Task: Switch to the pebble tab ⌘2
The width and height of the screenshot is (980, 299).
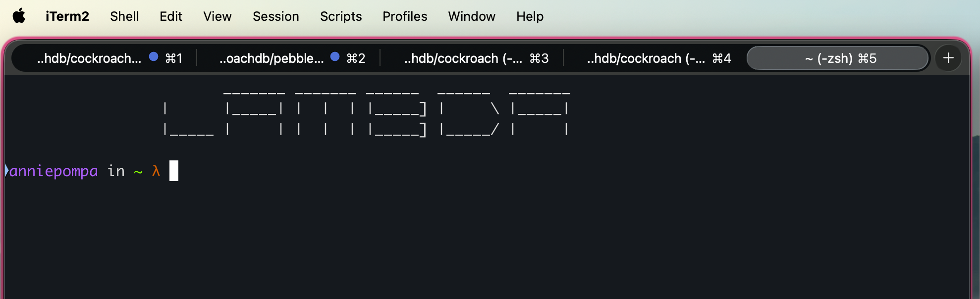Action: [x=272, y=58]
